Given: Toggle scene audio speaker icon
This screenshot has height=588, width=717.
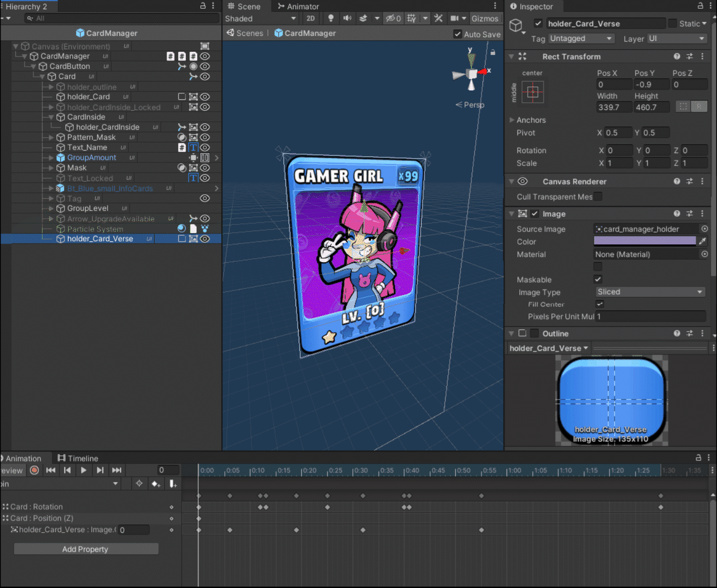Looking at the screenshot, I should [x=347, y=18].
